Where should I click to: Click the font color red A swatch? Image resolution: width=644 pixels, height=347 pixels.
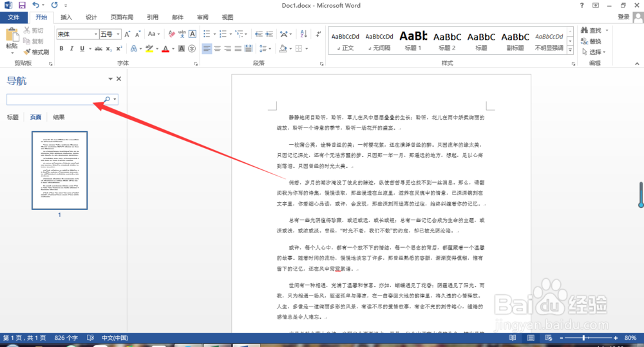coord(166,48)
